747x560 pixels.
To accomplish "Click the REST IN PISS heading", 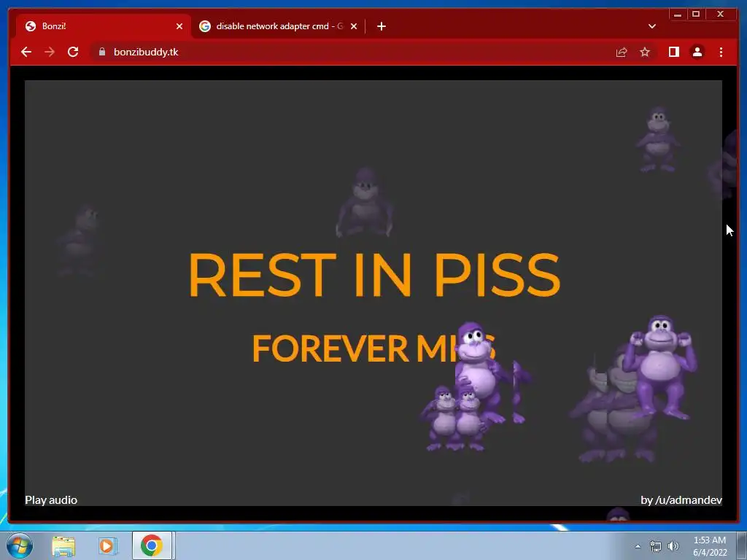I will [374, 275].
